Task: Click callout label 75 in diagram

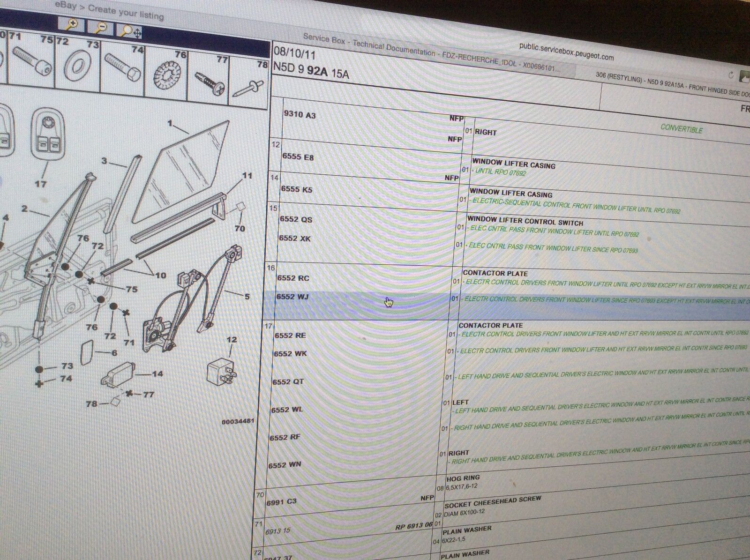Action: (x=132, y=289)
